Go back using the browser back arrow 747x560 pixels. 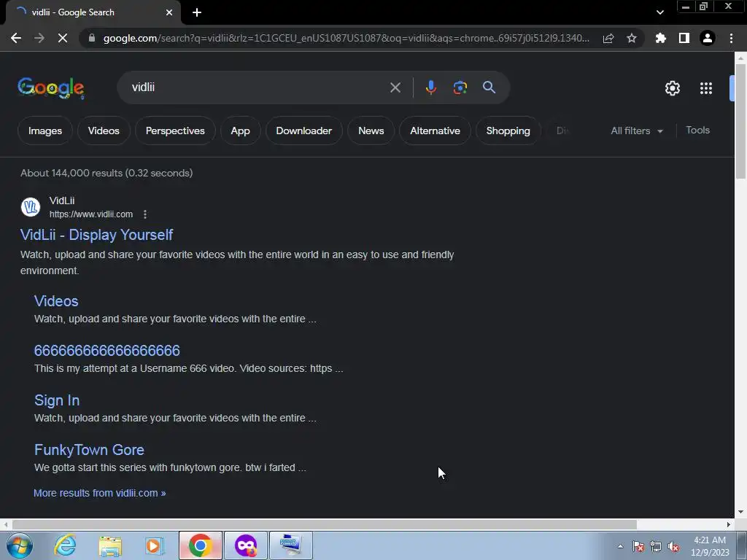(x=16, y=38)
